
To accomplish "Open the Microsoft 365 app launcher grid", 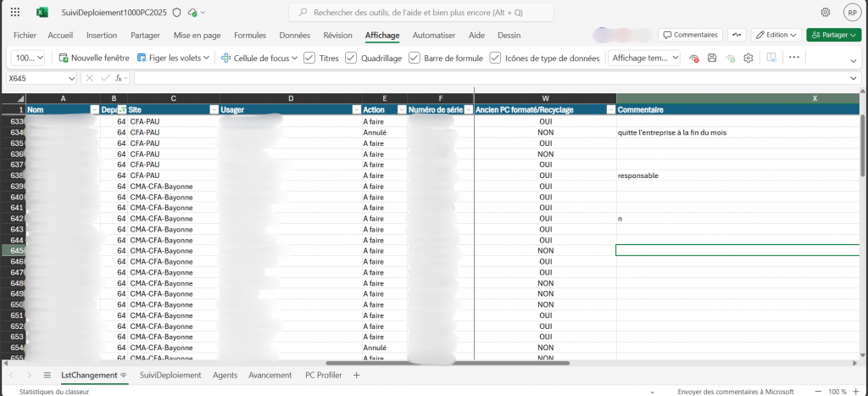I will point(15,12).
